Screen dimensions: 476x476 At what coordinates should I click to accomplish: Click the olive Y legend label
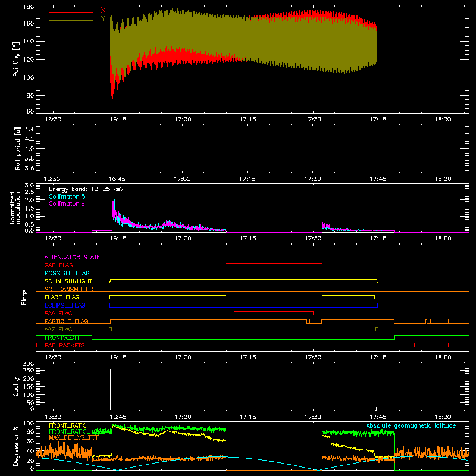tap(103, 18)
